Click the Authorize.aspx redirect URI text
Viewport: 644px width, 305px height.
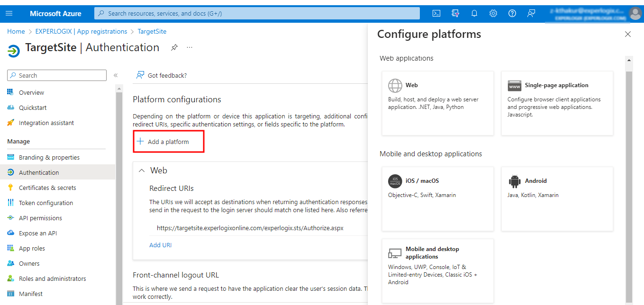point(250,228)
